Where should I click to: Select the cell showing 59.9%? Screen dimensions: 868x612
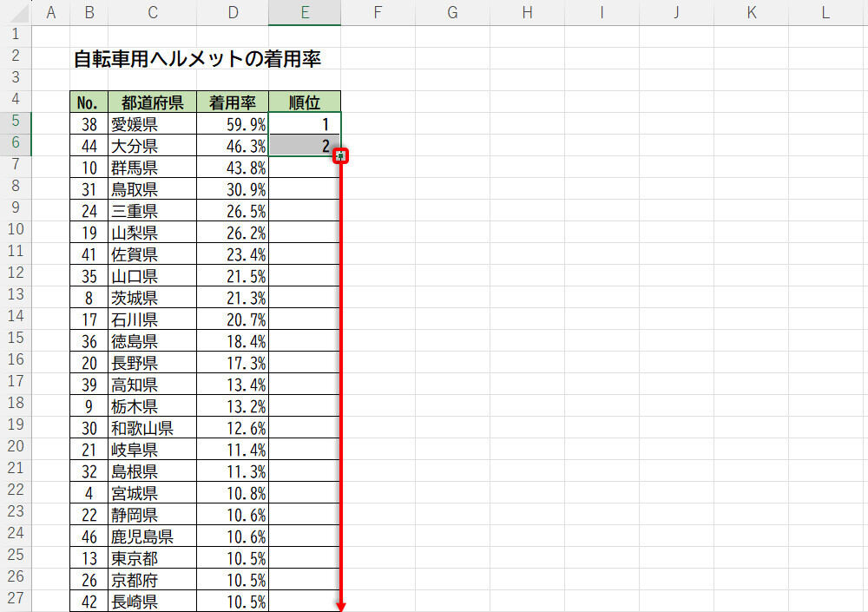coord(233,124)
